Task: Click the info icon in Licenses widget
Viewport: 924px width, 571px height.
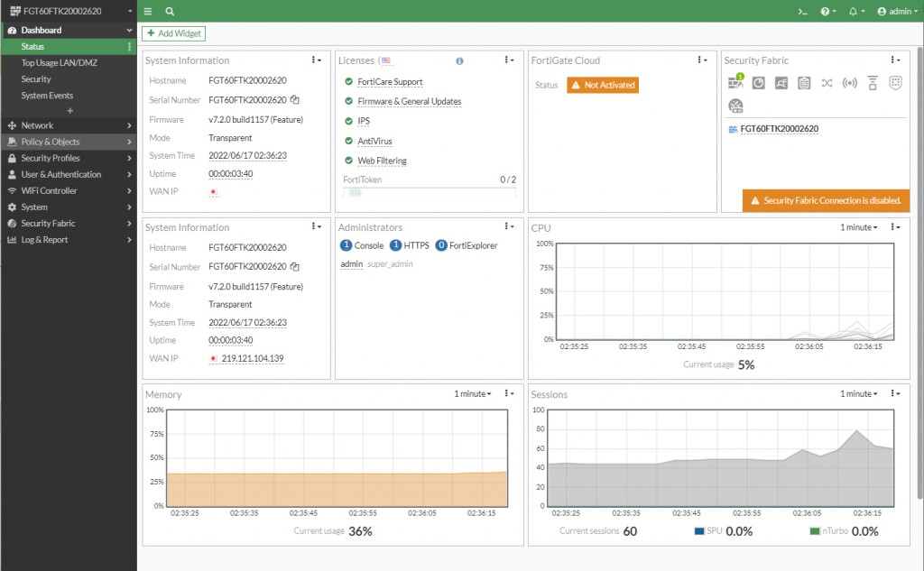Action: point(459,60)
